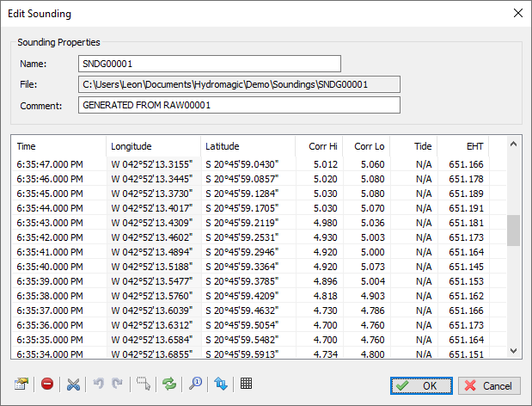Click the Corr Lo column header
Viewport: 532px width, 406px height.
click(366, 146)
